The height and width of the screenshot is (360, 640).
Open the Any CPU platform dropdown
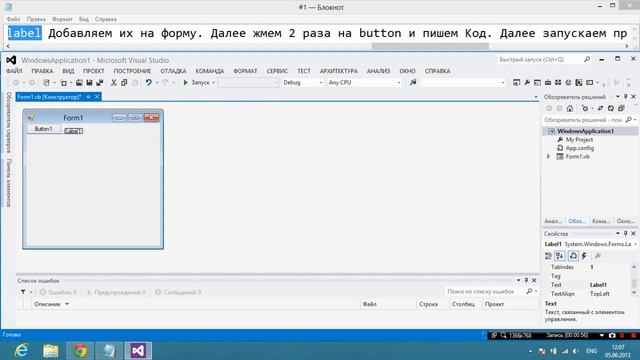click(x=364, y=82)
